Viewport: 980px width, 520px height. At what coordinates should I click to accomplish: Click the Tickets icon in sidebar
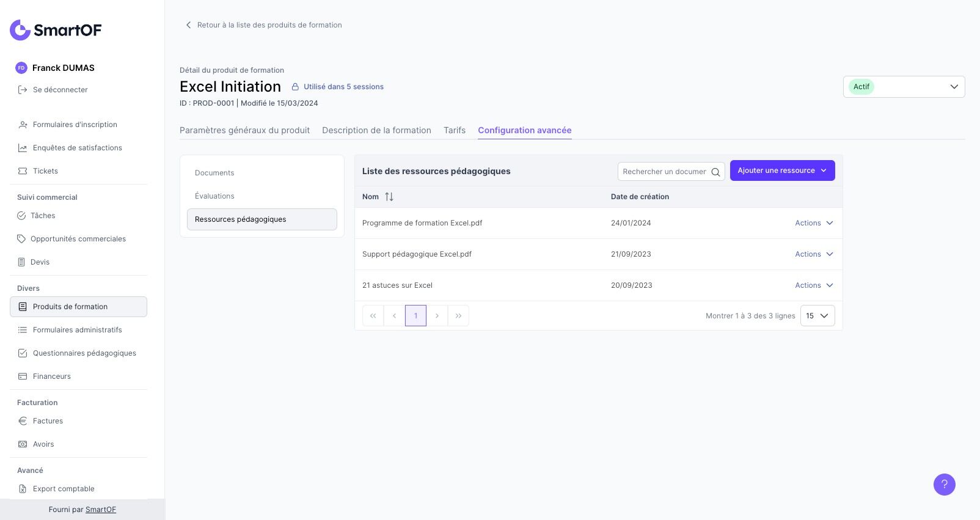tap(23, 171)
